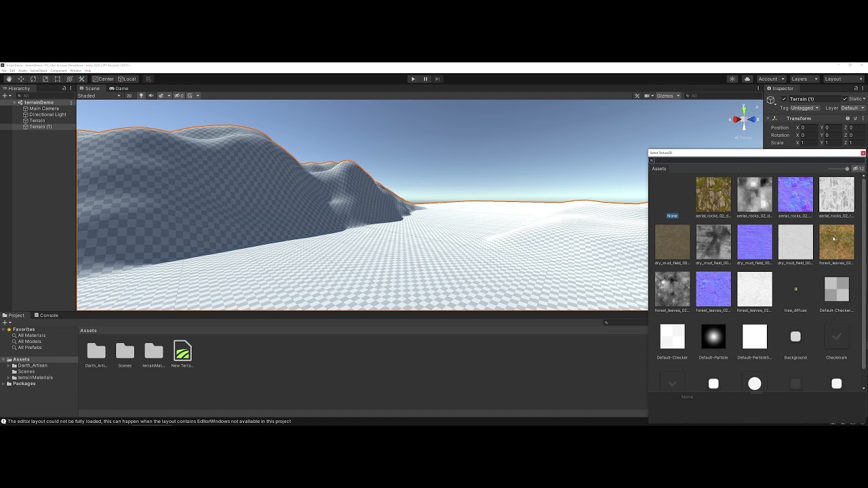
Task: Open the cloud services icon
Action: coord(747,79)
